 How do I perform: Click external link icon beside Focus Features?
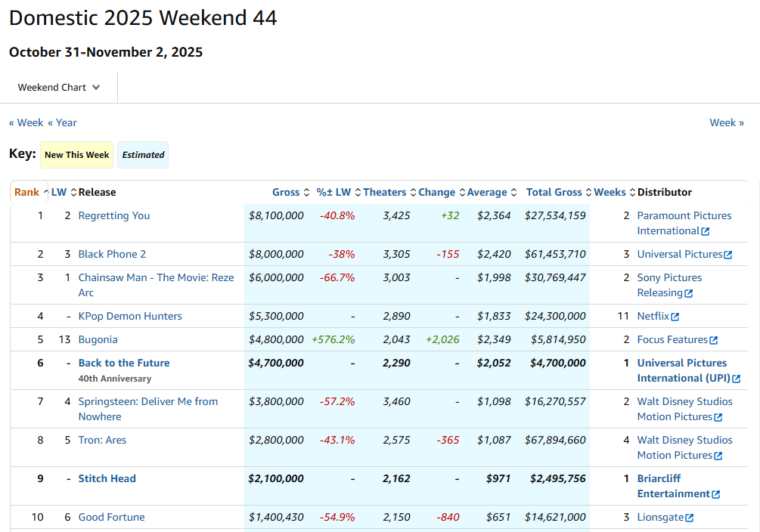click(x=713, y=340)
